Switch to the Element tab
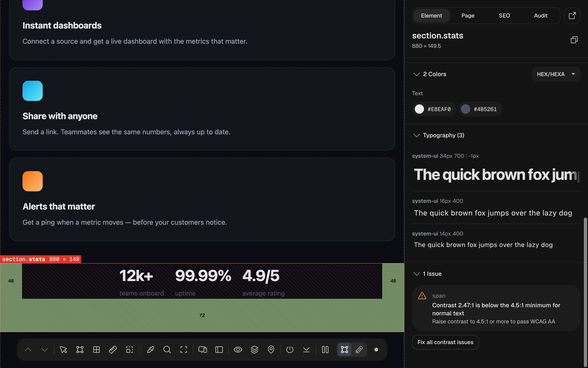This screenshot has height=368, width=588. point(432,16)
